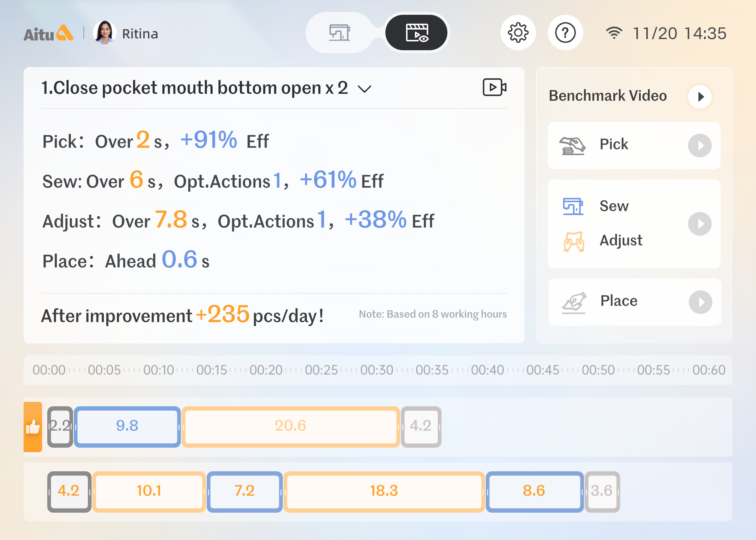Click the help question mark icon
This screenshot has height=540, width=756.
click(x=565, y=33)
